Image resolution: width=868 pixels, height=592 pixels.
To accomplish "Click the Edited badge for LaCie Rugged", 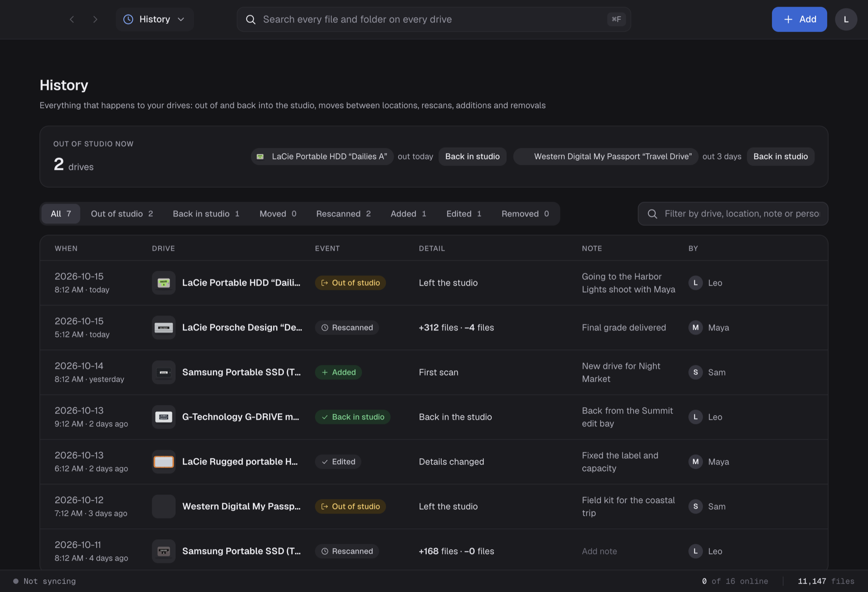I will 338,462.
